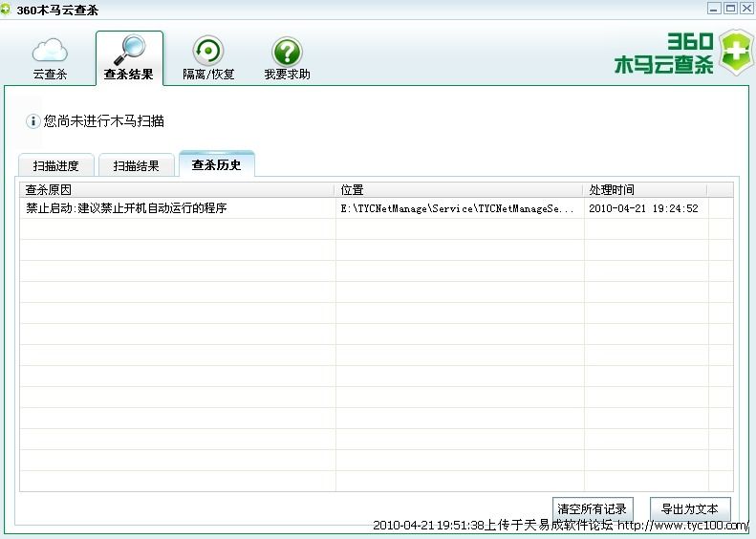
Task: Sort by the 查杀原因 column header
Action: point(177,190)
